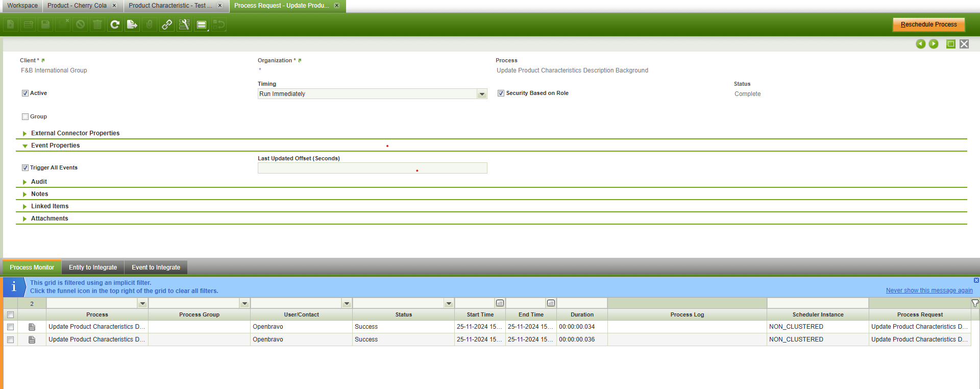This screenshot has width=980, height=389.
Task: Open the wrench customize-form icon
Action: [184, 25]
